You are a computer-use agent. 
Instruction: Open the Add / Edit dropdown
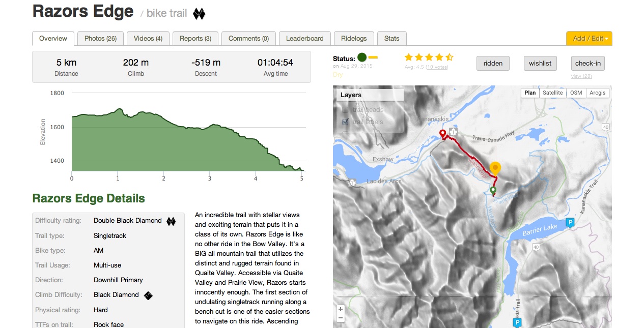589,39
